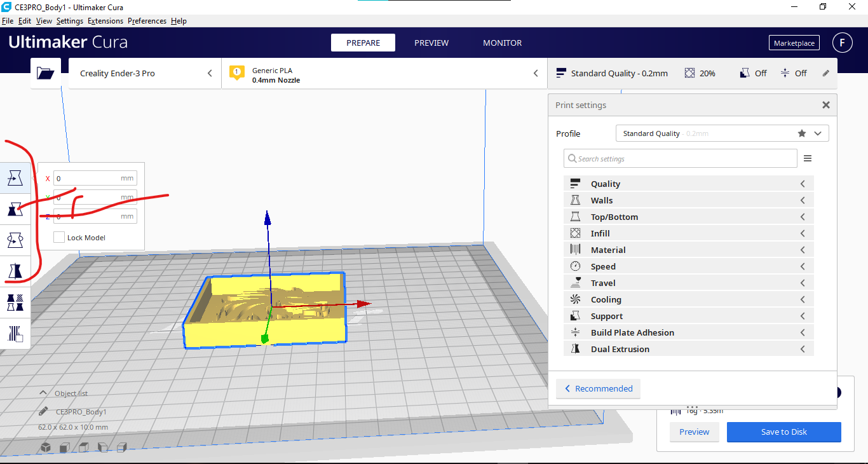Click the Search settings field
Screen dimensions: 868x464
680,158
